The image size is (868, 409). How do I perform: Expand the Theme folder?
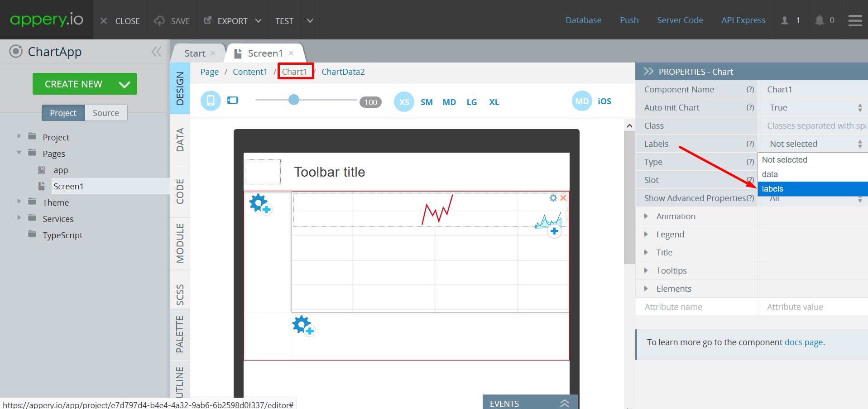coord(19,201)
